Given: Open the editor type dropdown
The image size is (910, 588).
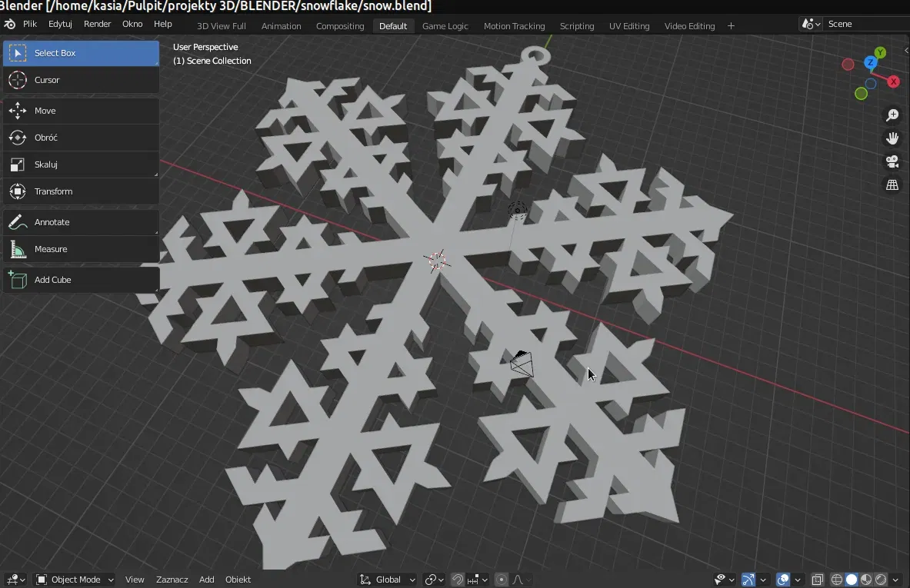Looking at the screenshot, I should point(15,580).
